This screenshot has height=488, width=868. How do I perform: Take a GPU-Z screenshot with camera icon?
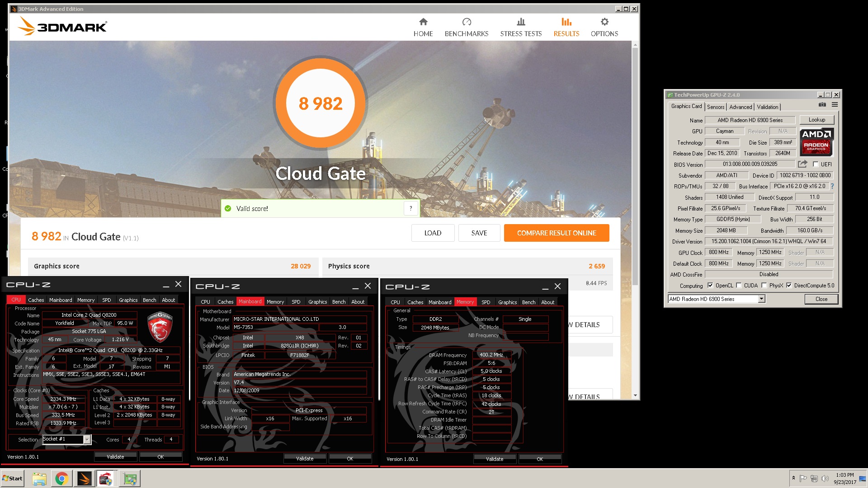click(x=822, y=105)
